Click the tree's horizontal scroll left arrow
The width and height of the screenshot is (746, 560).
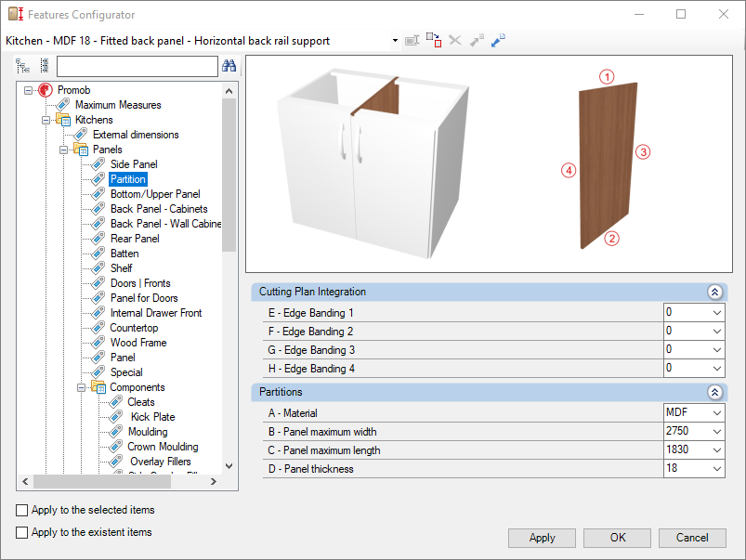click(25, 481)
